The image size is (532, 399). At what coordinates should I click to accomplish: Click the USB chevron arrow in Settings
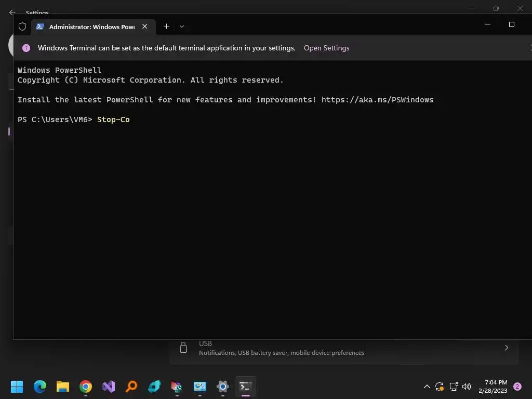click(506, 348)
